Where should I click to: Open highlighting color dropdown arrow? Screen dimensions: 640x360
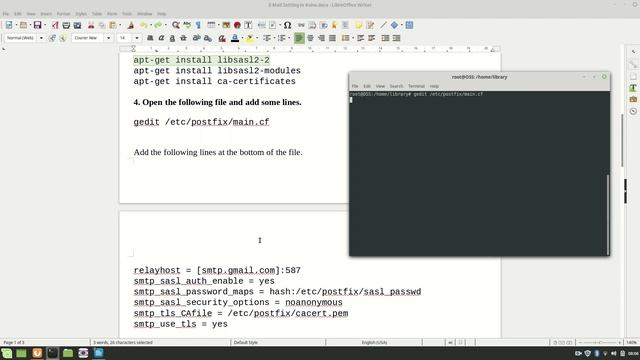pyautogui.click(x=257, y=38)
